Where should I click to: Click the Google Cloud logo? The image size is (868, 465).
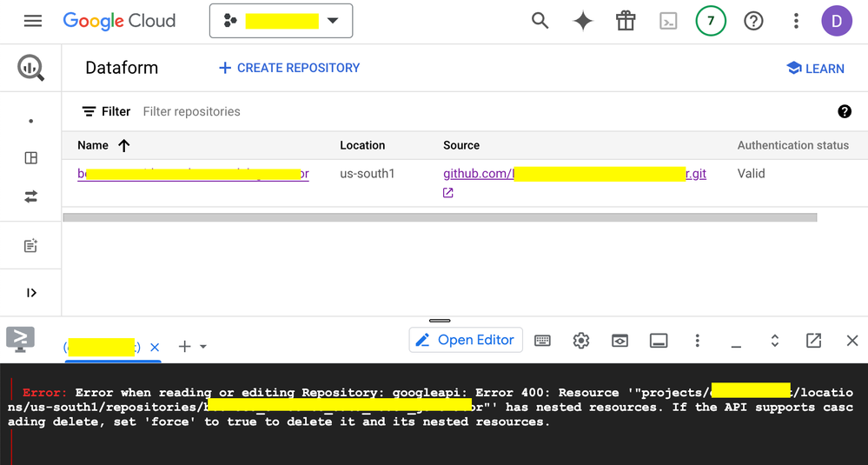click(119, 21)
